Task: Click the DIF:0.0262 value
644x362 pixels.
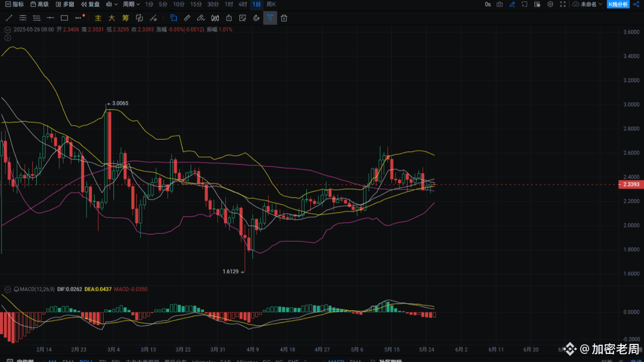Action: coord(69,290)
